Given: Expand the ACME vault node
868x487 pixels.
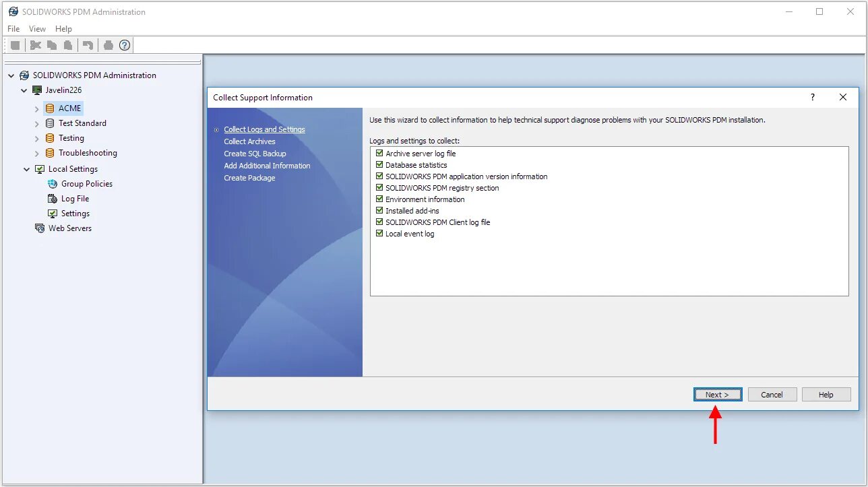Looking at the screenshot, I should tap(37, 108).
